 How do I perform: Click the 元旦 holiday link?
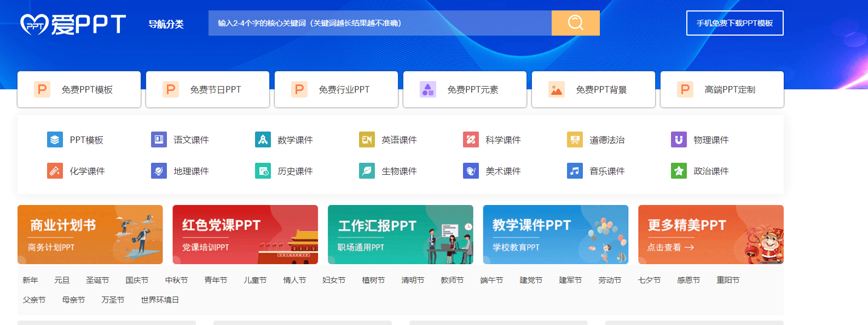click(62, 280)
